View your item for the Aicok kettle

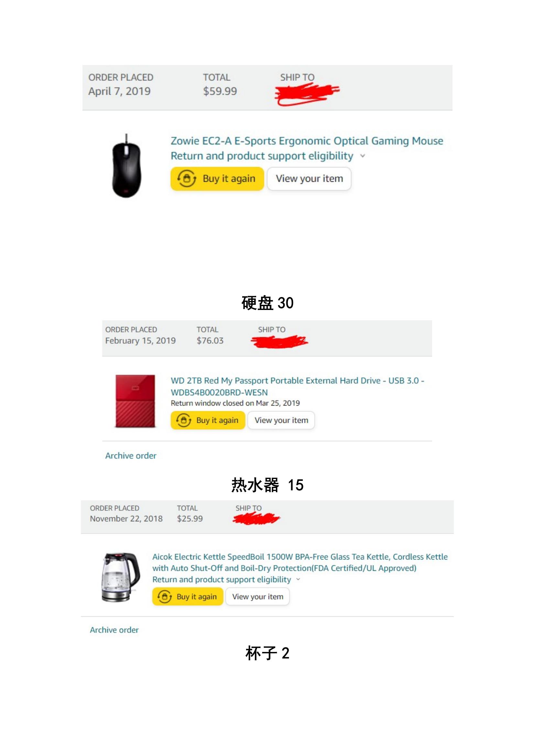pyautogui.click(x=257, y=596)
